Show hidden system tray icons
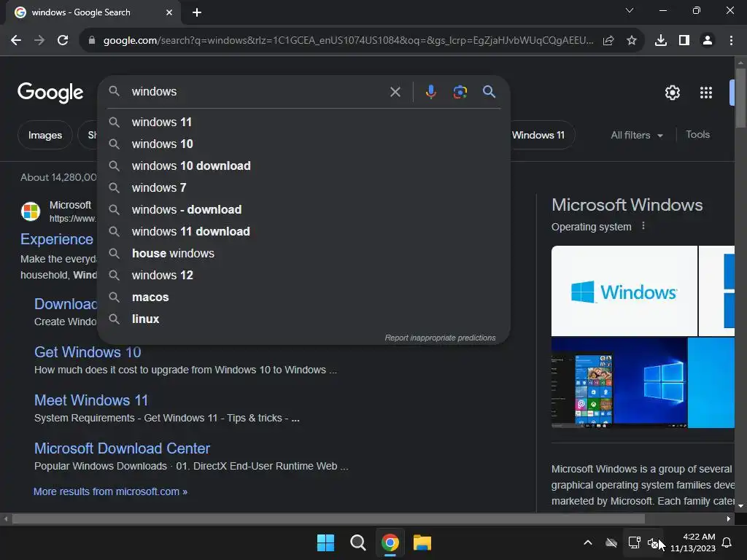Image resolution: width=747 pixels, height=560 pixels. (x=588, y=542)
